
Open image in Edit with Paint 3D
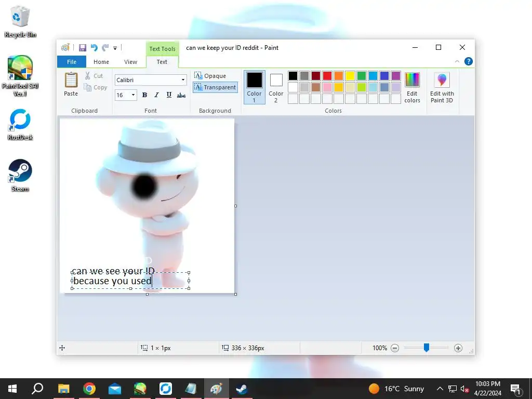click(442, 87)
